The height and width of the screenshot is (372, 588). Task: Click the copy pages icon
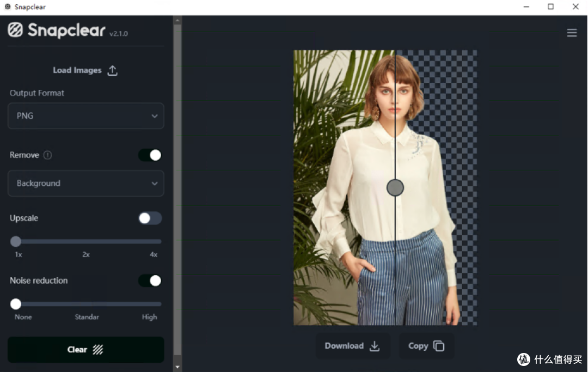(439, 346)
